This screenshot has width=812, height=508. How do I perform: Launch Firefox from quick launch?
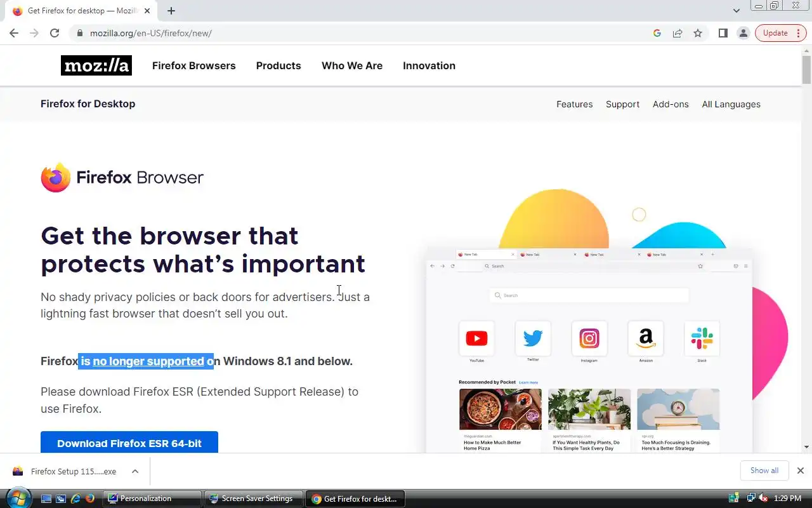(90, 498)
